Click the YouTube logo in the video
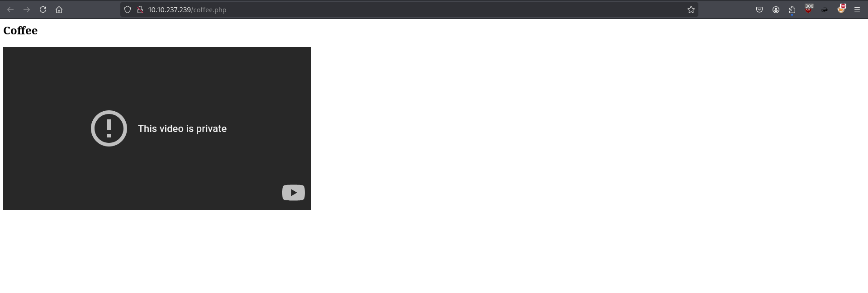The image size is (868, 293). [x=294, y=193]
